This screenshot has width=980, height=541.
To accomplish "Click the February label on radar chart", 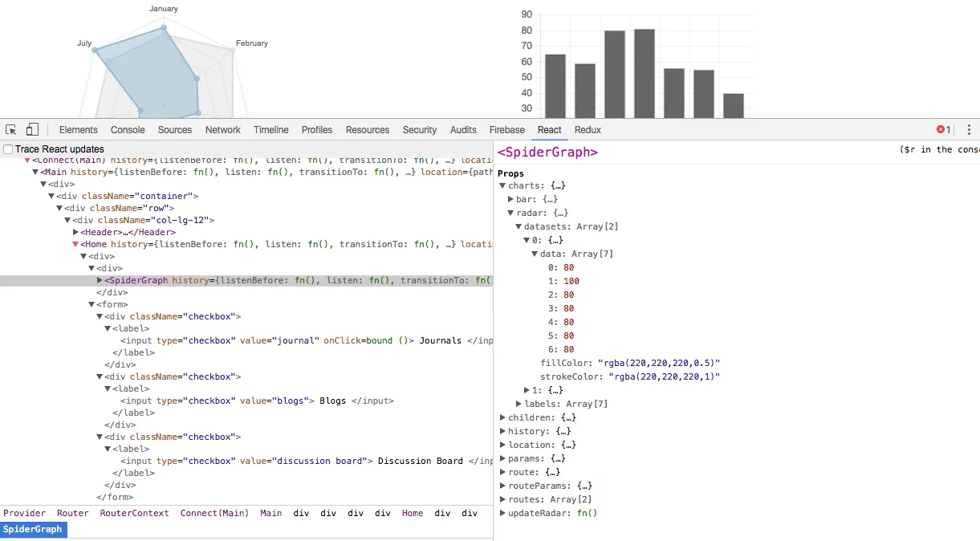I will 252,43.
